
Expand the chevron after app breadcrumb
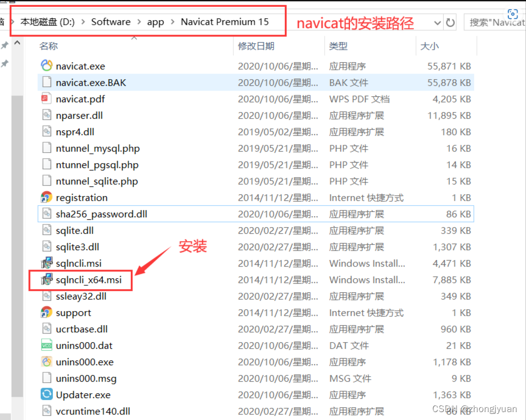pos(172,22)
